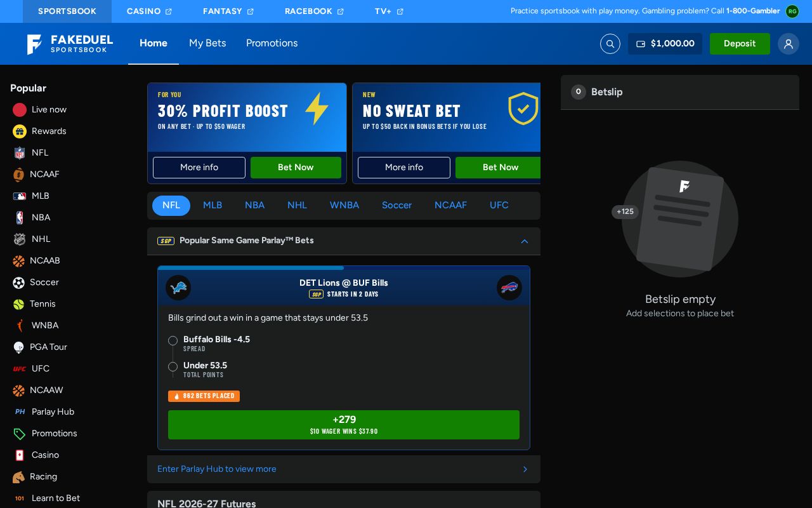Click Bet Now on 30% Profit Boost
Image resolution: width=812 pixels, height=508 pixels.
pyautogui.click(x=296, y=168)
